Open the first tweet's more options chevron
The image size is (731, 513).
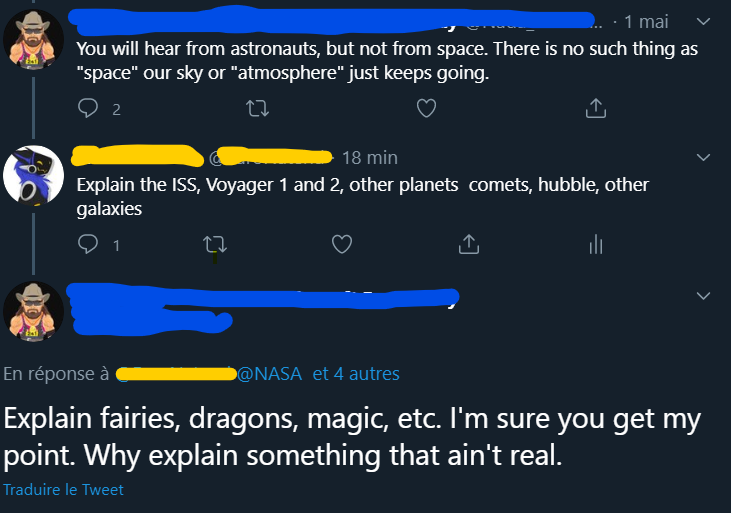[703, 21]
